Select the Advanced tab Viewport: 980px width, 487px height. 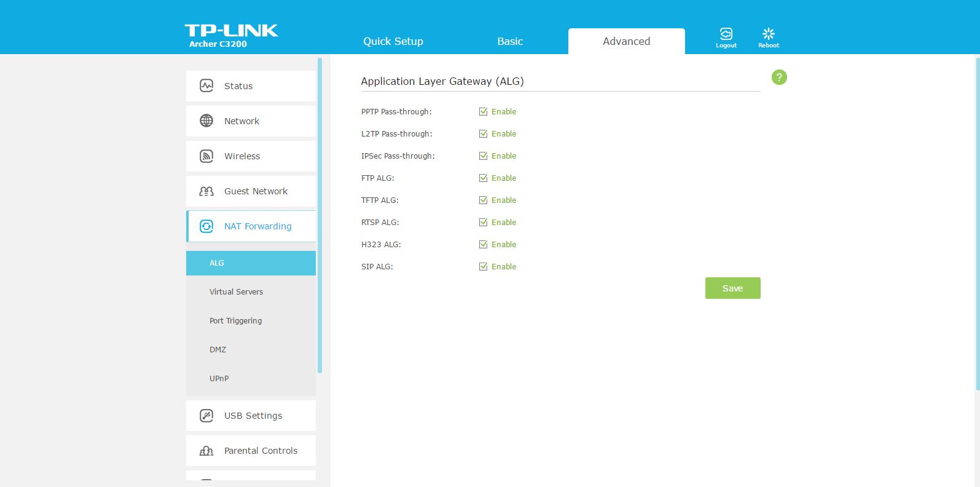(x=626, y=41)
